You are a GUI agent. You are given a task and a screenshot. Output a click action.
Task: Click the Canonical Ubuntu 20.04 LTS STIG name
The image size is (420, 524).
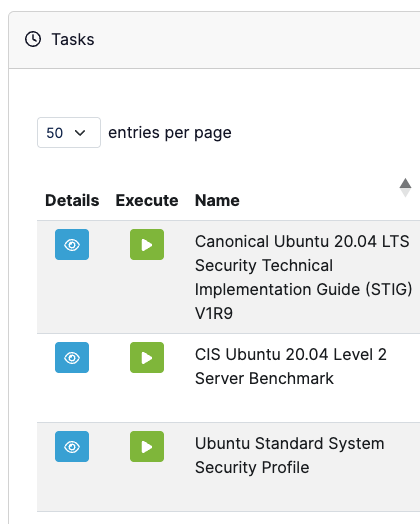(x=303, y=277)
